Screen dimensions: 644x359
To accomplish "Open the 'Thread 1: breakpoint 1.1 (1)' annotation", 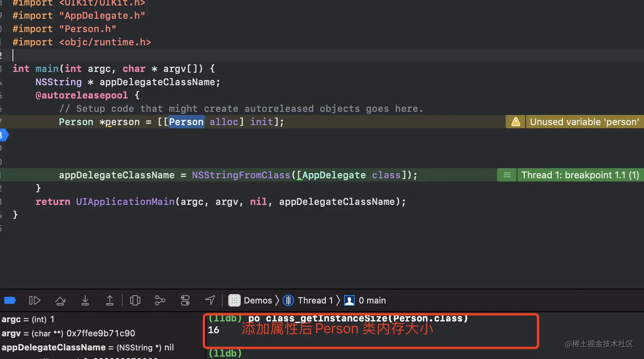I will point(580,175).
